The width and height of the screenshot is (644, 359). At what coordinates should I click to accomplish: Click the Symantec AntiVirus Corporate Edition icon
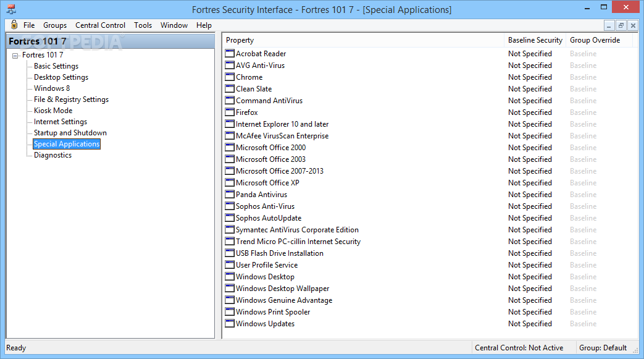pos(230,229)
